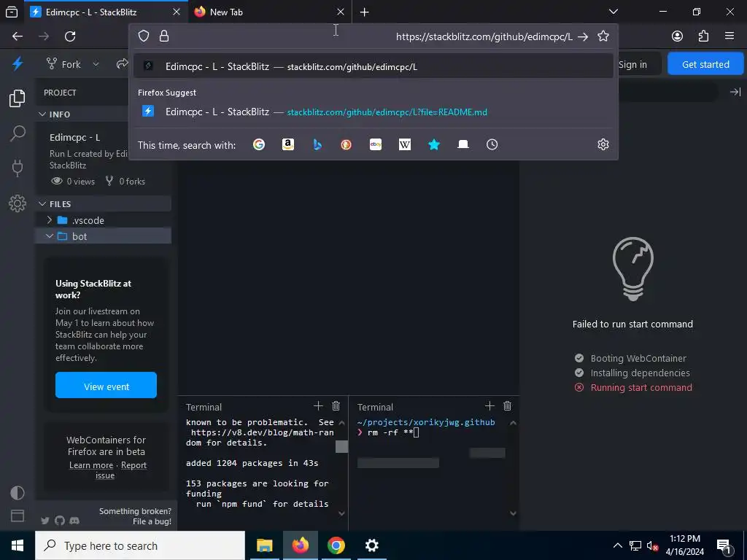Search this time with eBay

point(376,144)
